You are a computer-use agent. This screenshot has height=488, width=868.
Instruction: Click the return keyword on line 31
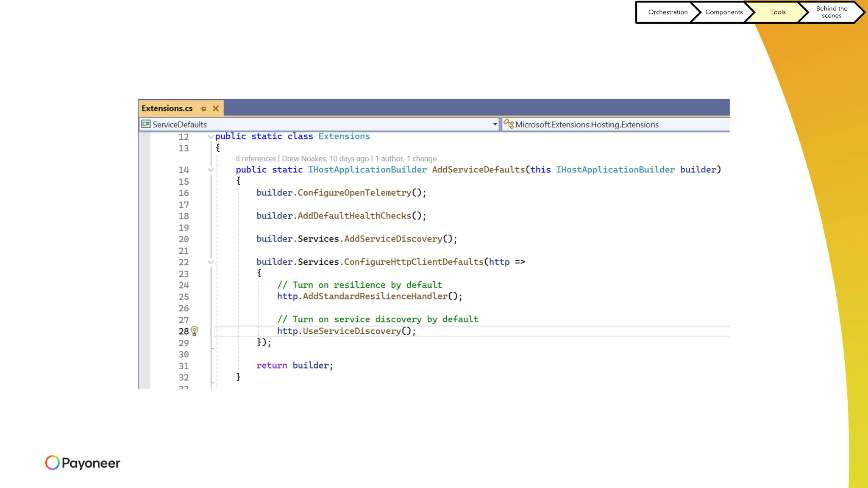(272, 365)
